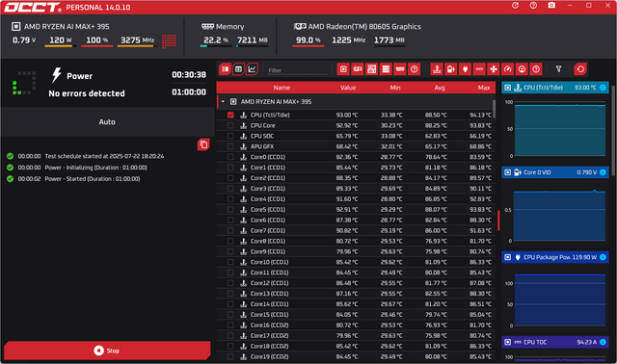Toggle the motherboard sensor category filter

click(371, 69)
